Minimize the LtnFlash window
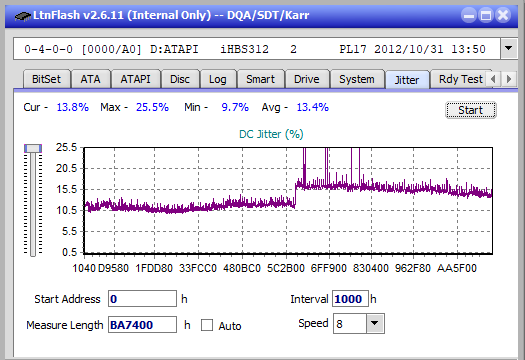Screen dimensions: 525x360 468,15
